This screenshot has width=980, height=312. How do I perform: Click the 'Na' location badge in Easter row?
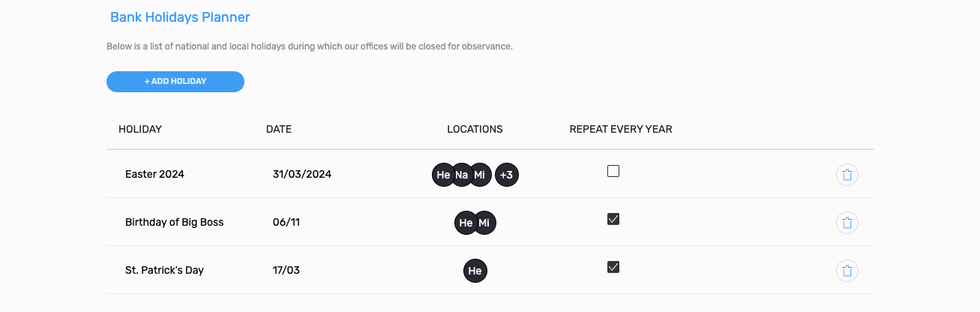point(461,175)
